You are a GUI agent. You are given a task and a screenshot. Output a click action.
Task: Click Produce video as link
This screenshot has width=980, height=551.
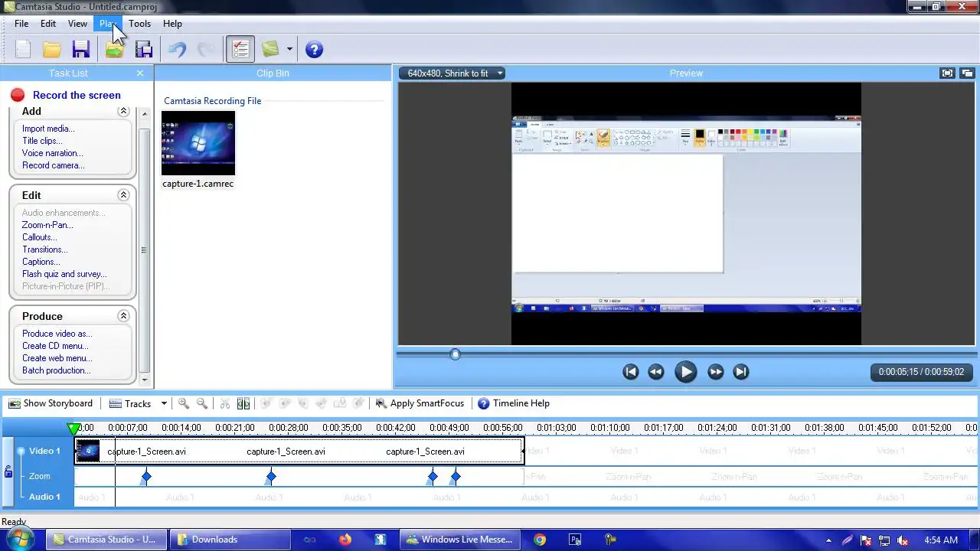point(57,334)
